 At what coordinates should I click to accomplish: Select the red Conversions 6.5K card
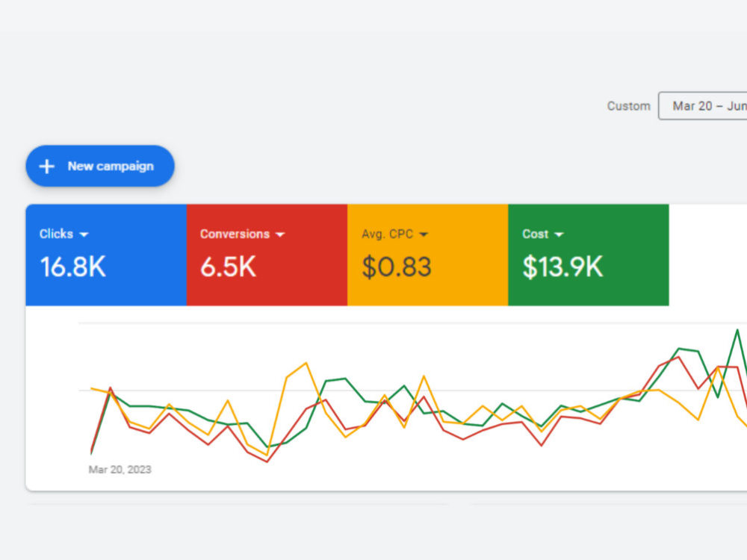pos(267,255)
